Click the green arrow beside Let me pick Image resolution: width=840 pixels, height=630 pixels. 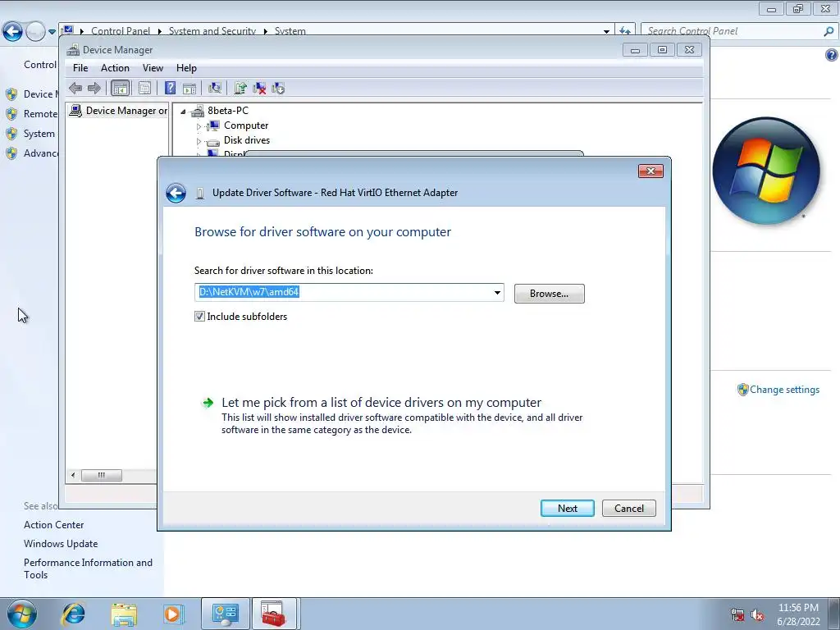point(208,403)
